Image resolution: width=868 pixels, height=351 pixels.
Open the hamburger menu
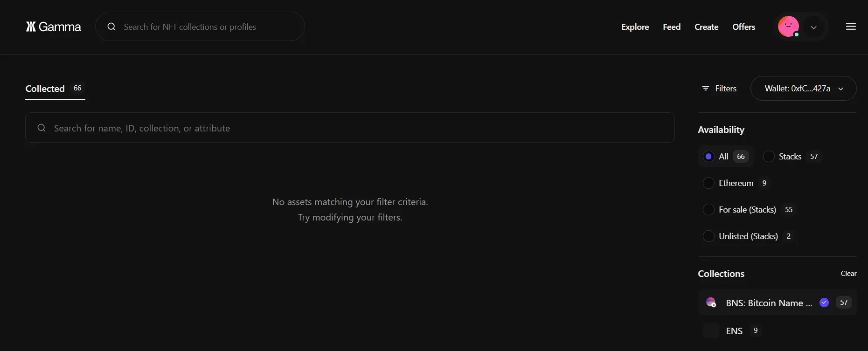pos(851,27)
